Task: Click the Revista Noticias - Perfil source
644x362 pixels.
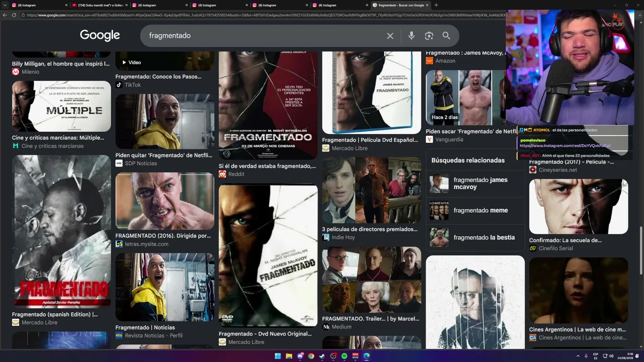Action: click(149, 335)
